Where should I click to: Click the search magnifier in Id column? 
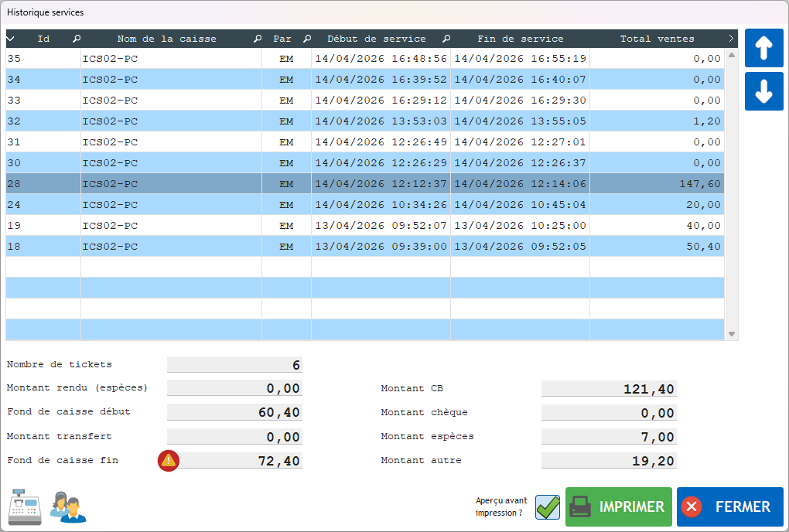click(76, 39)
